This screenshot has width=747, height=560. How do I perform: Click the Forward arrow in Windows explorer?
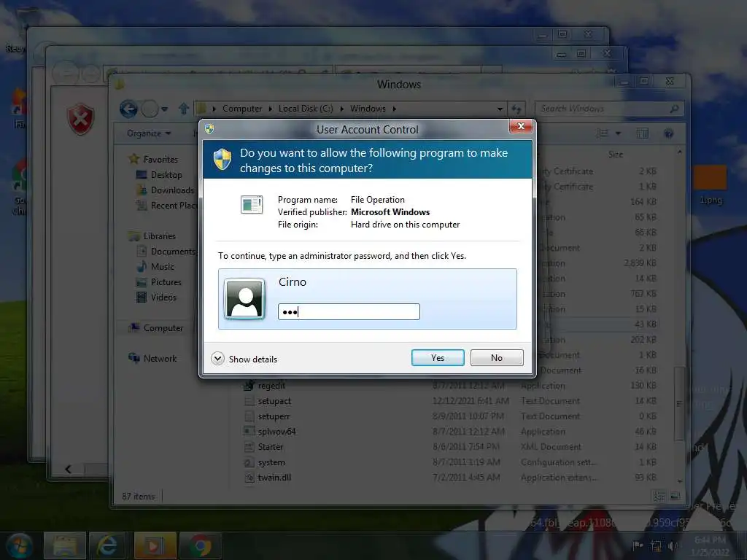pos(150,109)
